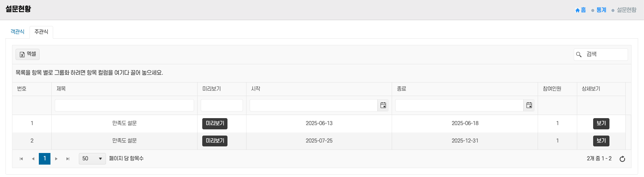The image size is (644, 177).
Task: Go to the first page arrow
Action: pyautogui.click(x=21, y=159)
